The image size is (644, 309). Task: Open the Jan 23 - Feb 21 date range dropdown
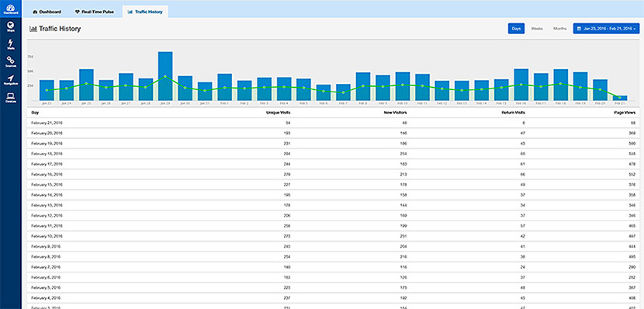coord(606,29)
